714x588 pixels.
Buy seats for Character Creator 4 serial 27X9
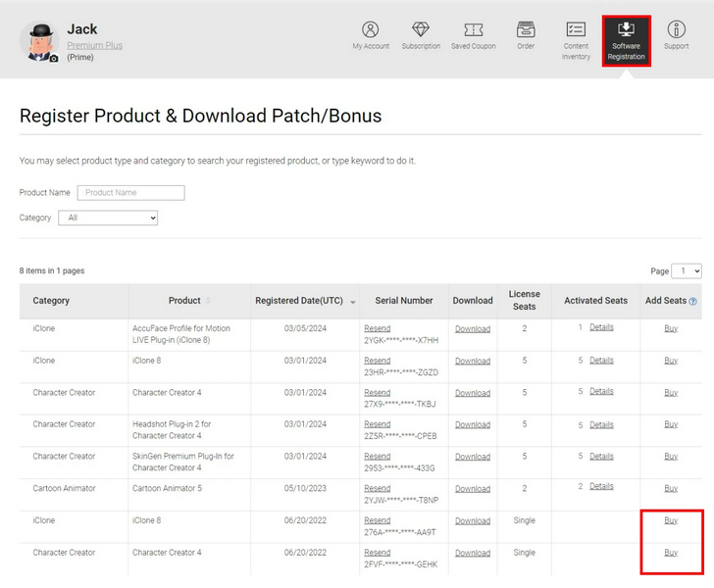pyautogui.click(x=671, y=392)
